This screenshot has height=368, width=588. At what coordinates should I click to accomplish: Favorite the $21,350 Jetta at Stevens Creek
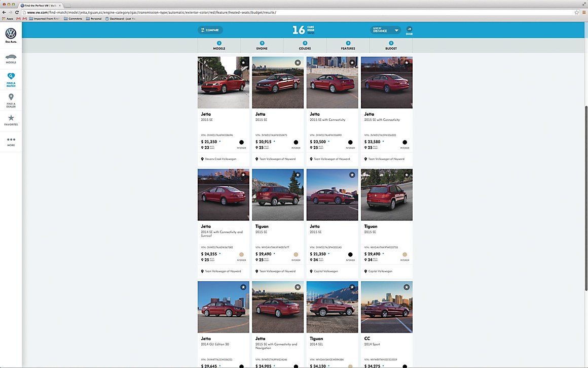(243, 63)
